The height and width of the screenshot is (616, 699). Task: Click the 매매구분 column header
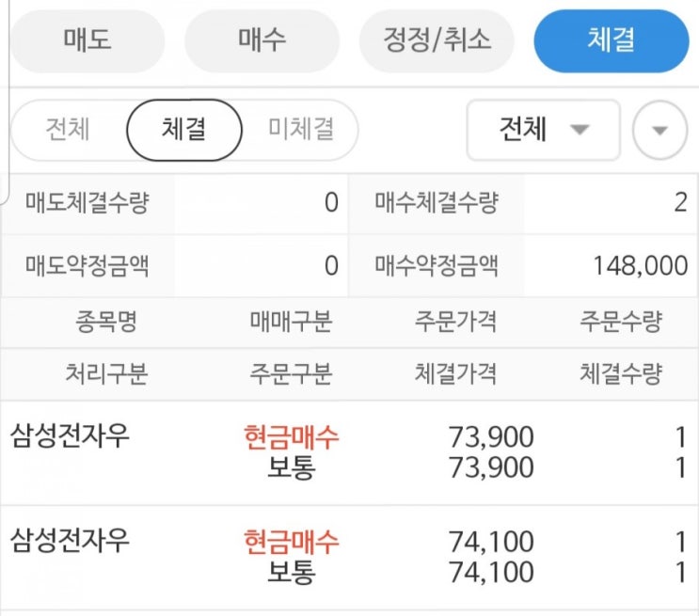point(291,323)
